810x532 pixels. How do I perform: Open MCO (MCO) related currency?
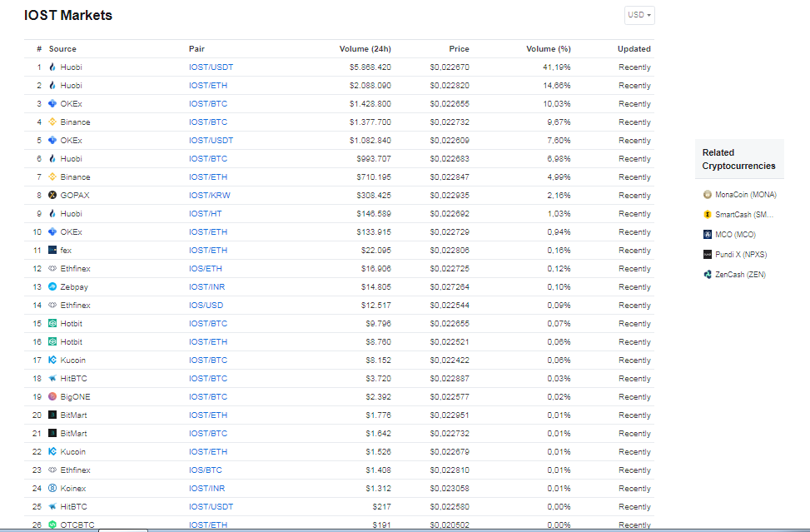(735, 235)
